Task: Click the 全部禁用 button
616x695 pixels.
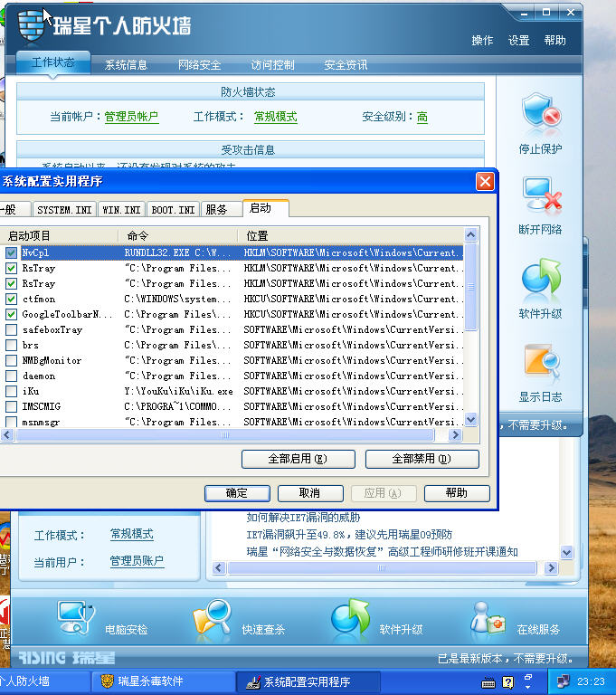Action: [x=422, y=459]
